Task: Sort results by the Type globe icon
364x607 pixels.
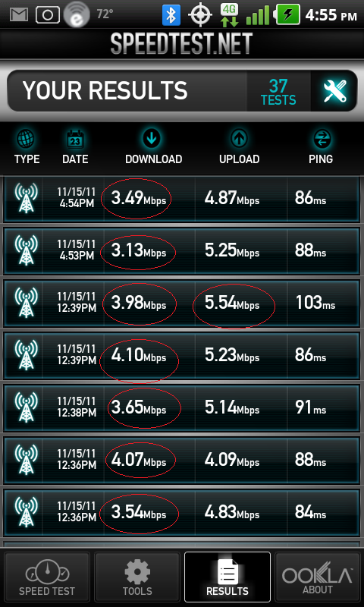Action: pos(27,139)
